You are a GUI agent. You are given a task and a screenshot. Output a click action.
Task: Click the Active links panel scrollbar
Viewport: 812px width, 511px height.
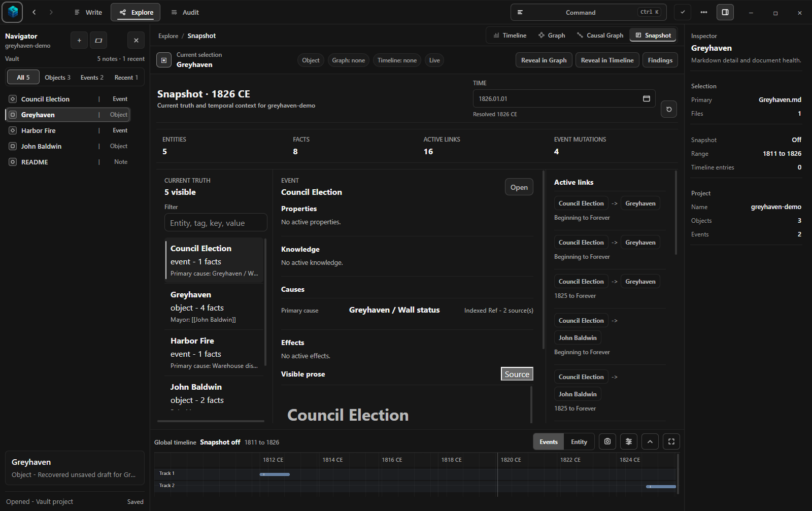675,212
